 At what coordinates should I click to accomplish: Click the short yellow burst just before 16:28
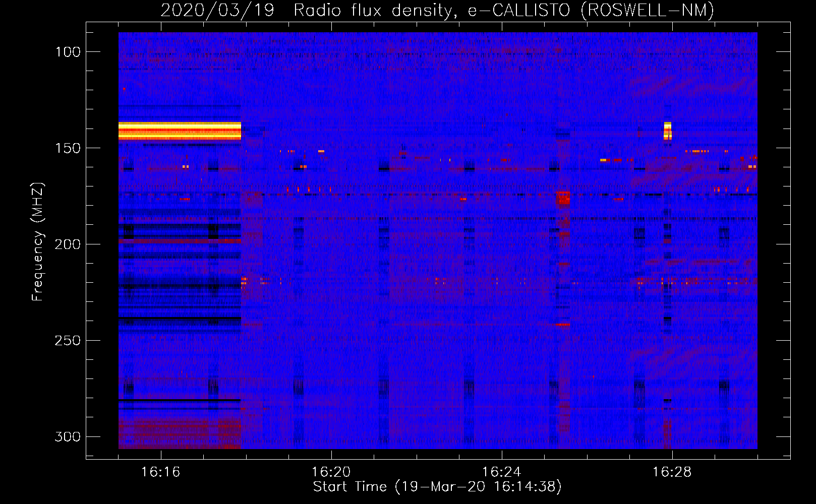click(668, 131)
